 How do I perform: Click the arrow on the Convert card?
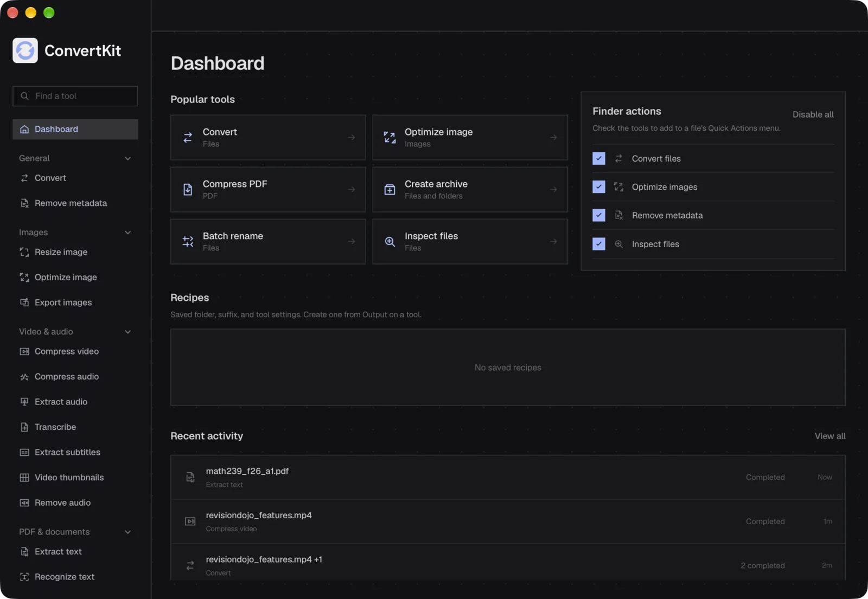(352, 137)
